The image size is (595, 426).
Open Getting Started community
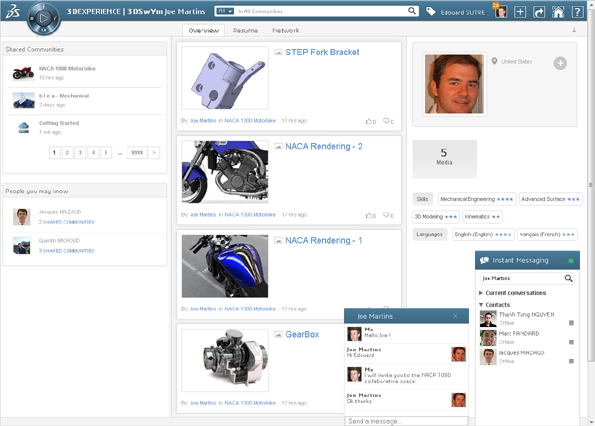click(59, 123)
